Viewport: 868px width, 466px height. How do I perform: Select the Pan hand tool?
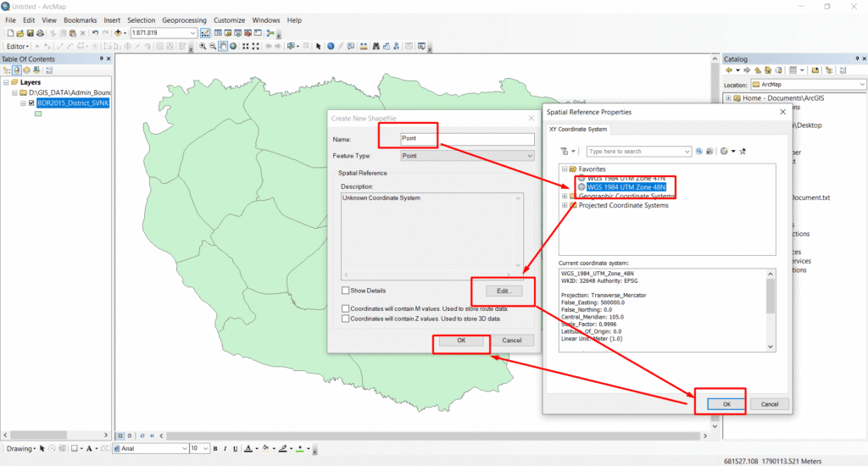[x=223, y=46]
